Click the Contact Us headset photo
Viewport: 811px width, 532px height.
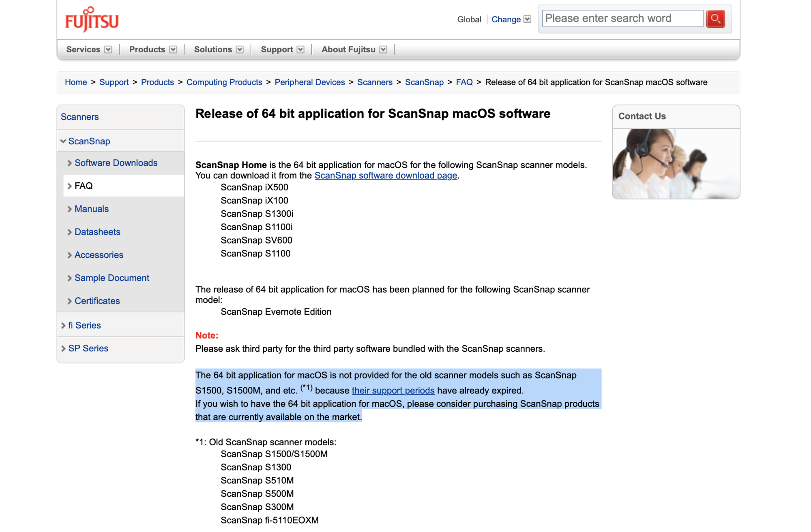(x=676, y=164)
